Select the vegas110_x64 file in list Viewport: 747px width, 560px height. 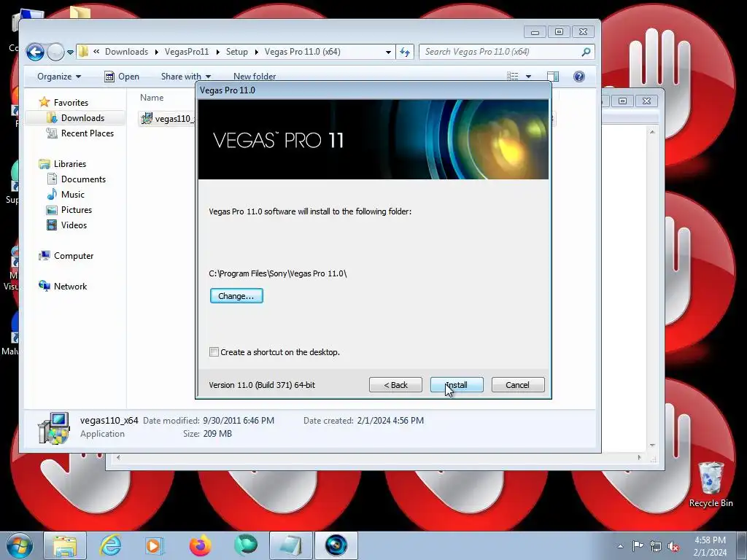[168, 119]
